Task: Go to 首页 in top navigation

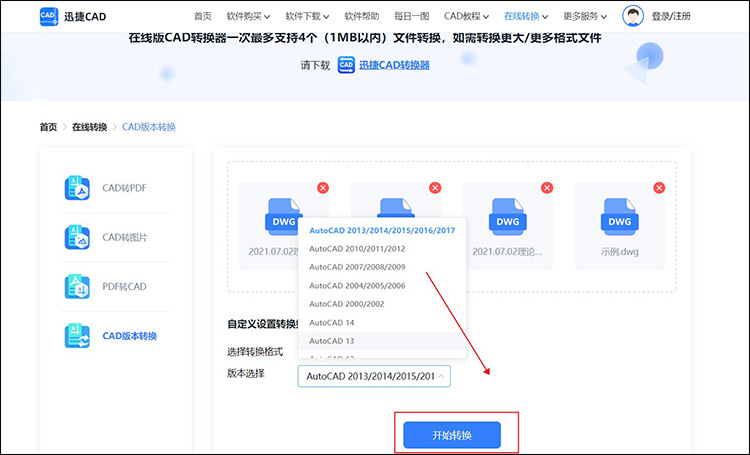Action: 203,16
